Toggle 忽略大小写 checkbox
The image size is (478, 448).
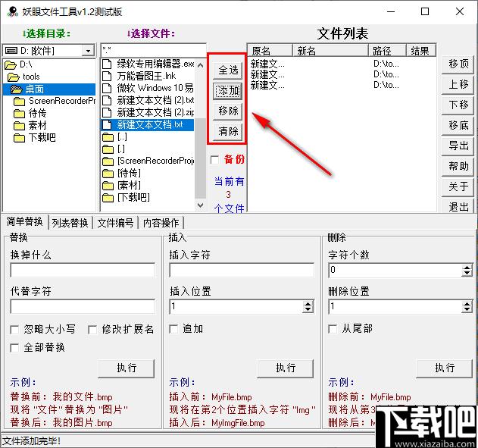click(14, 329)
